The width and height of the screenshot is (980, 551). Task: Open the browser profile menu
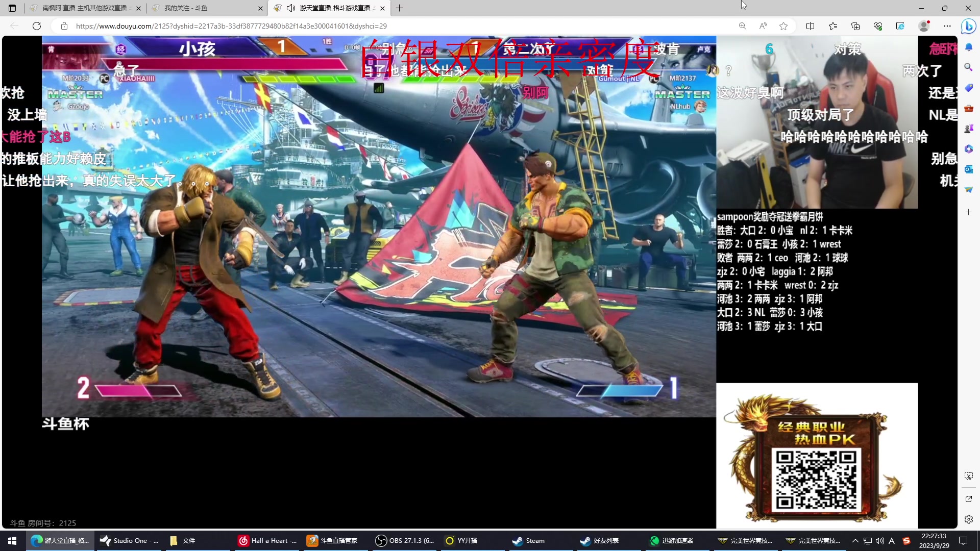click(924, 26)
